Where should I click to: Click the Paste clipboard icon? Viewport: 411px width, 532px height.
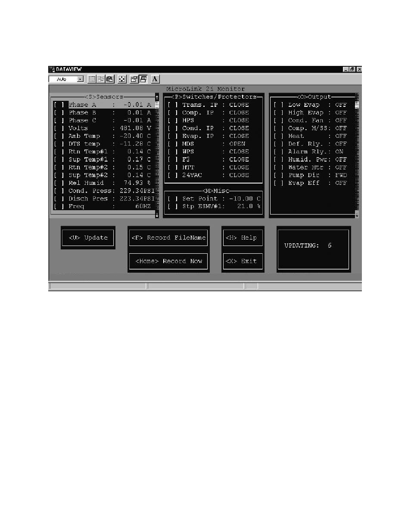(x=110, y=79)
